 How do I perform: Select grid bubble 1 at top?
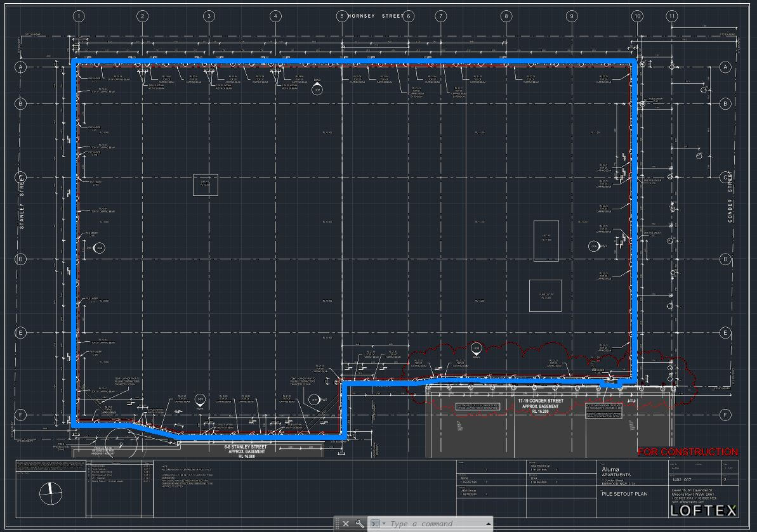tap(78, 16)
